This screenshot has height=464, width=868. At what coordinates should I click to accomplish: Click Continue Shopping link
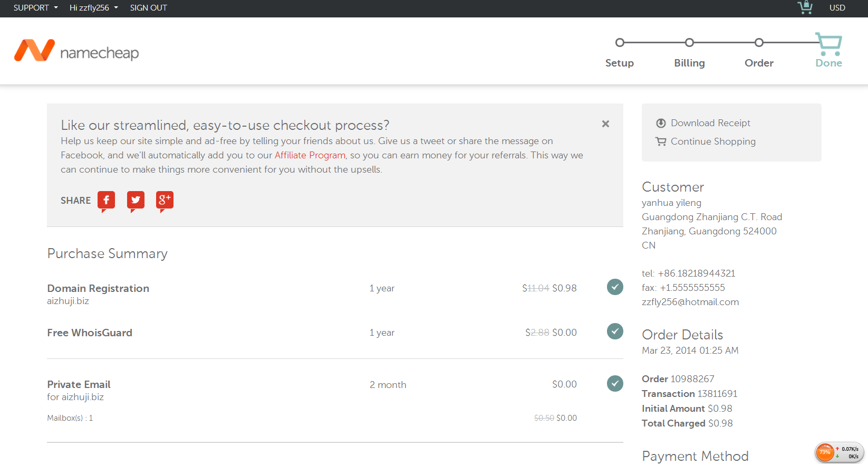713,141
